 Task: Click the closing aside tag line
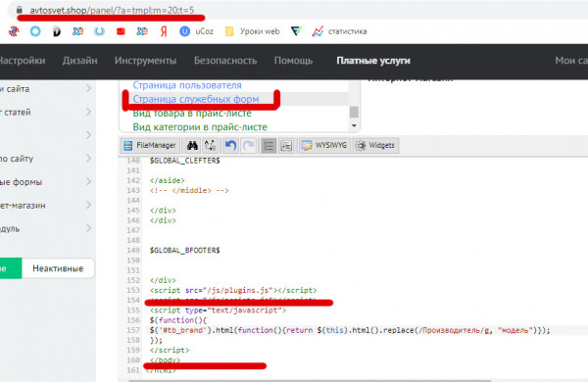coord(168,180)
